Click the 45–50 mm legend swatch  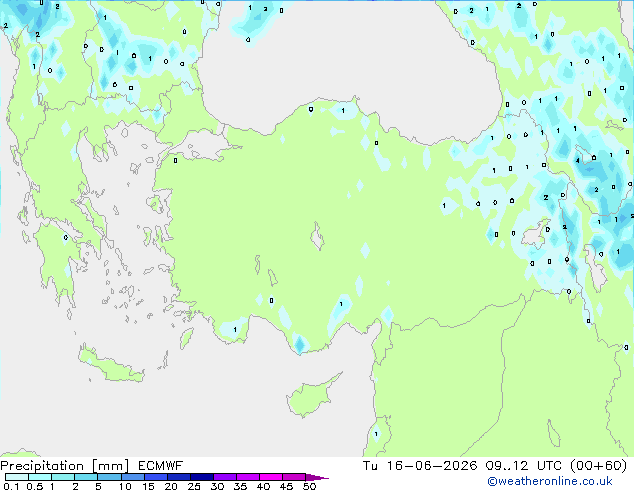294,477
